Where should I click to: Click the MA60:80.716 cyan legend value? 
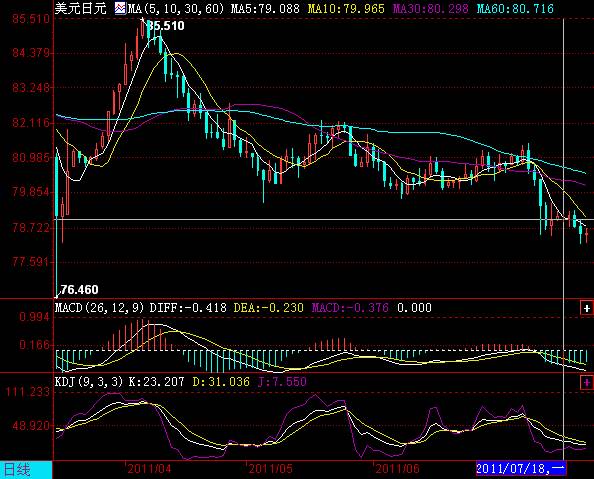pos(515,8)
